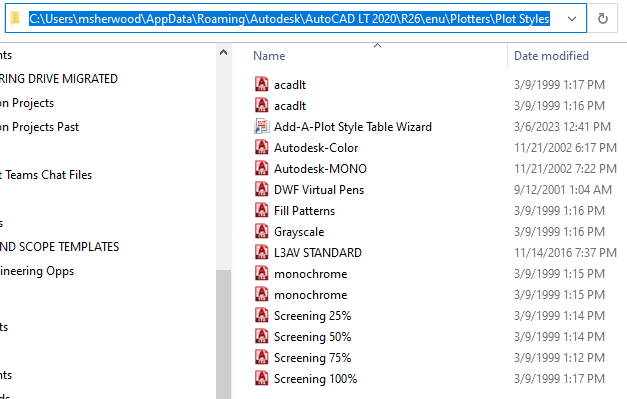Click the navigation pane scrollbar thumb
The image size is (627, 399).
[224, 334]
